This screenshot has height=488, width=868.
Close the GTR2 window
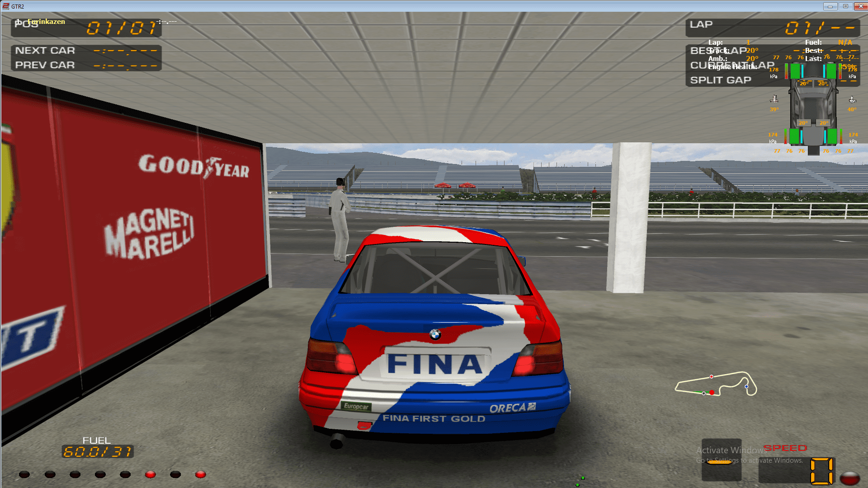tap(860, 6)
